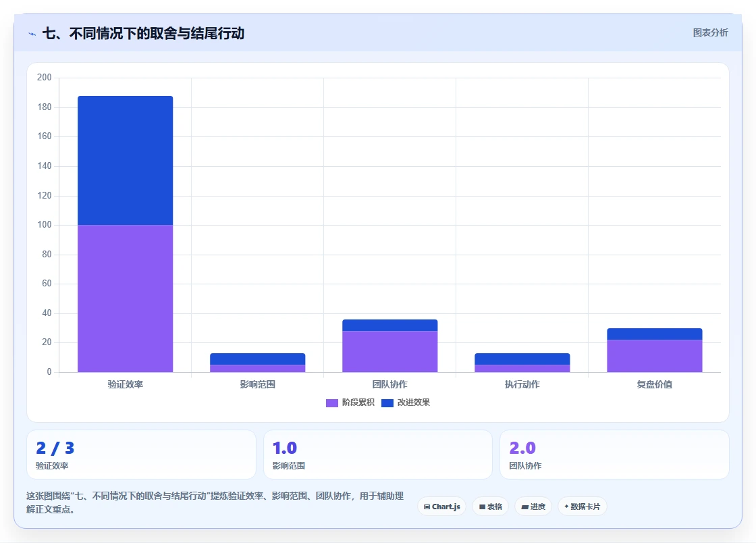Click the 影响范围 blue bar segment
Image resolution: width=756 pixels, height=543 pixels.
click(x=257, y=359)
